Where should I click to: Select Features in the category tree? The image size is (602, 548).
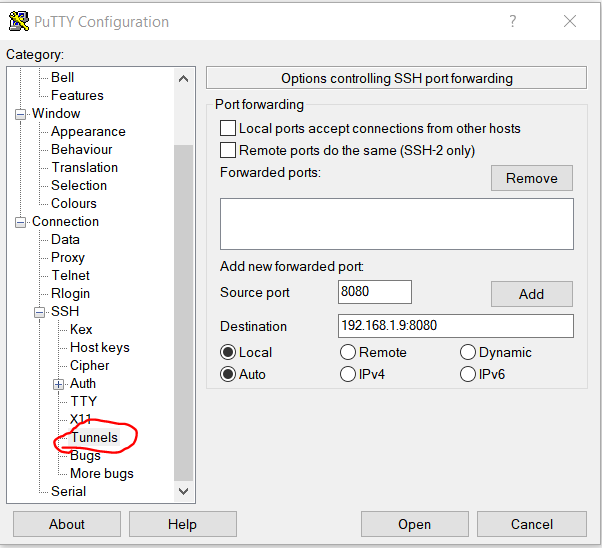[x=77, y=96]
